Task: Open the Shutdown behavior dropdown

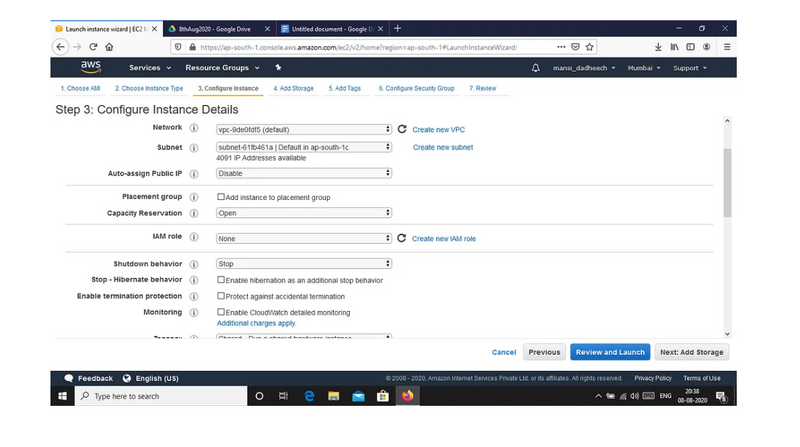Action: [x=304, y=264]
